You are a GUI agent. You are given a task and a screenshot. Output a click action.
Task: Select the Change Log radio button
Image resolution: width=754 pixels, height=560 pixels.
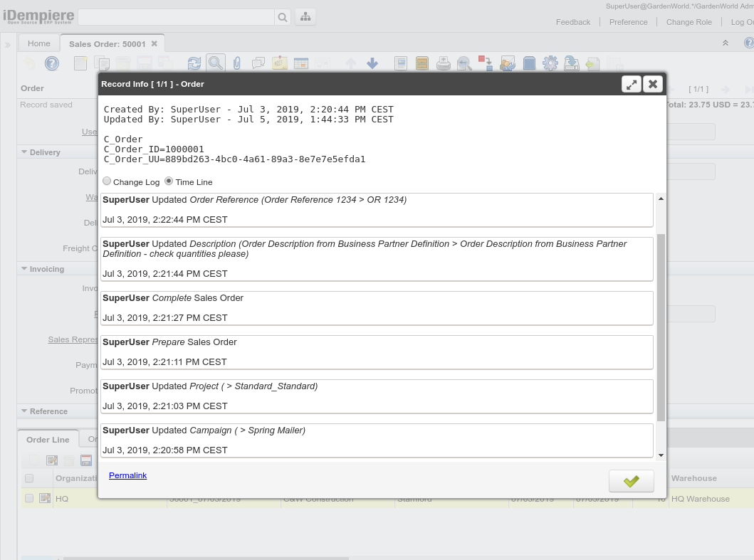pyautogui.click(x=107, y=181)
